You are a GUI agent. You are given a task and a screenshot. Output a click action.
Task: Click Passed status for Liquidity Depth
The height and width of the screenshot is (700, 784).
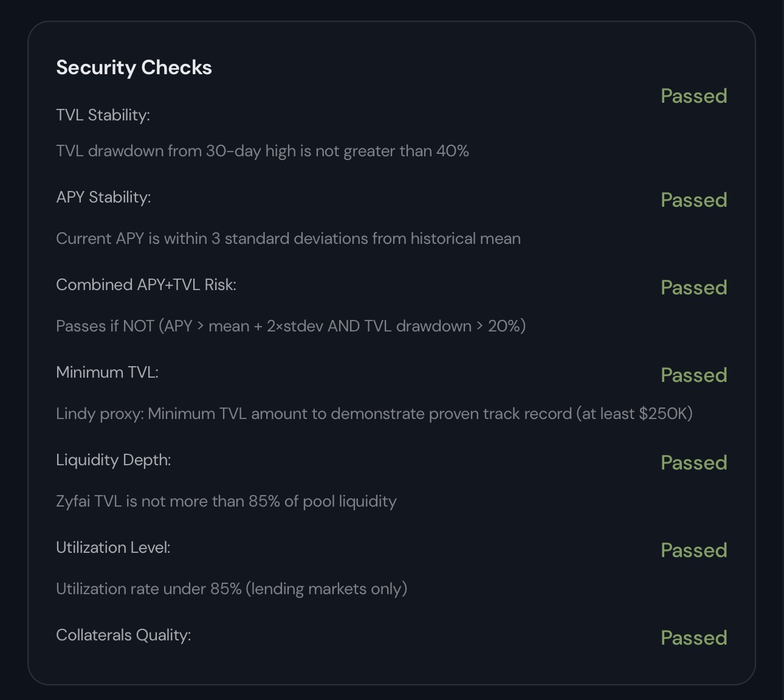coord(693,463)
